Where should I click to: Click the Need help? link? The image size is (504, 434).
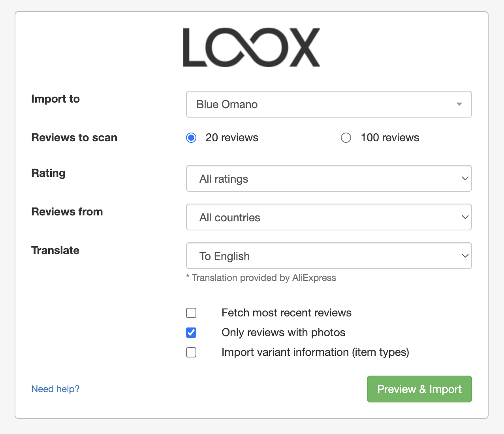55,389
